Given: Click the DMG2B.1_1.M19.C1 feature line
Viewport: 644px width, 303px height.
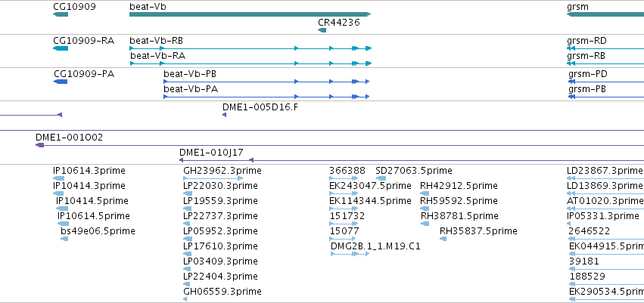Looking at the screenshot, I should tap(350, 254).
